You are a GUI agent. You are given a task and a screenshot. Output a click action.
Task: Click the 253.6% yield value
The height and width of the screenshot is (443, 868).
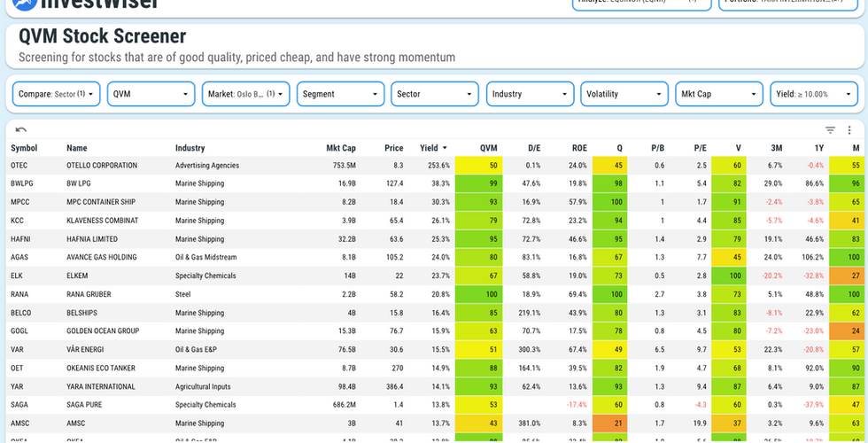click(438, 165)
